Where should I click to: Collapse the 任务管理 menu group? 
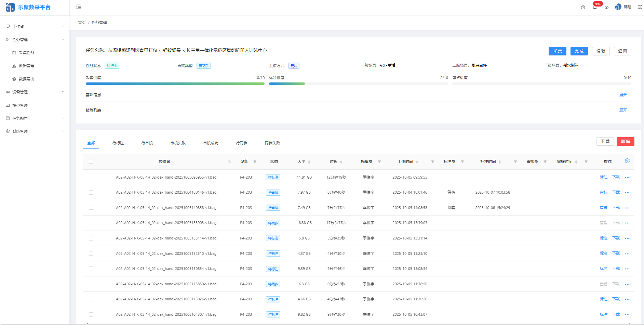point(63,39)
